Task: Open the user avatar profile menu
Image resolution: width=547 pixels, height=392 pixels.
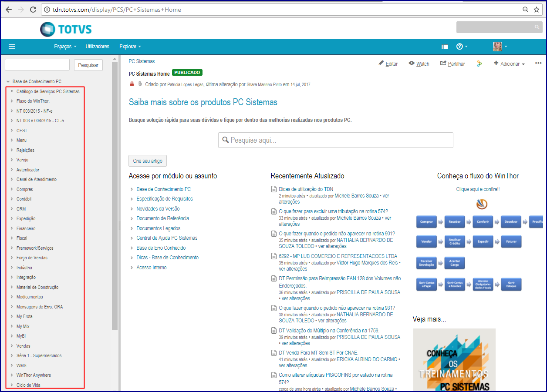Action: tap(500, 47)
